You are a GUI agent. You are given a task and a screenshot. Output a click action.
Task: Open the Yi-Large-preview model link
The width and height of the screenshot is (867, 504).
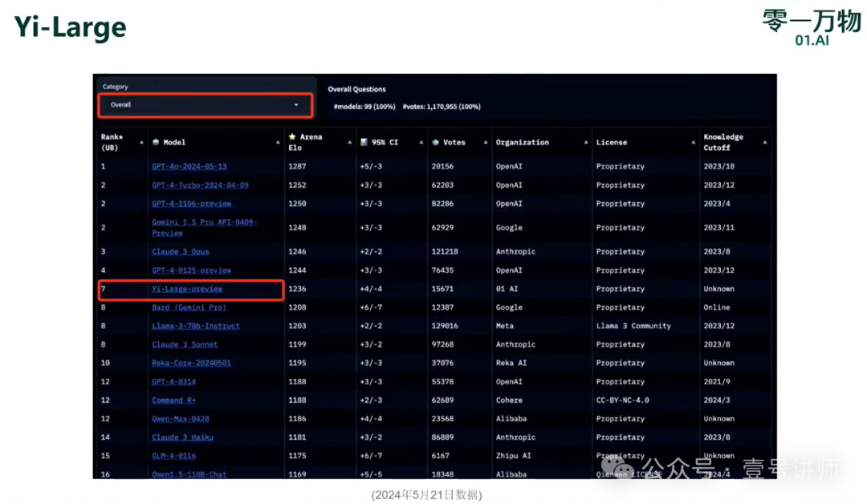[187, 289]
